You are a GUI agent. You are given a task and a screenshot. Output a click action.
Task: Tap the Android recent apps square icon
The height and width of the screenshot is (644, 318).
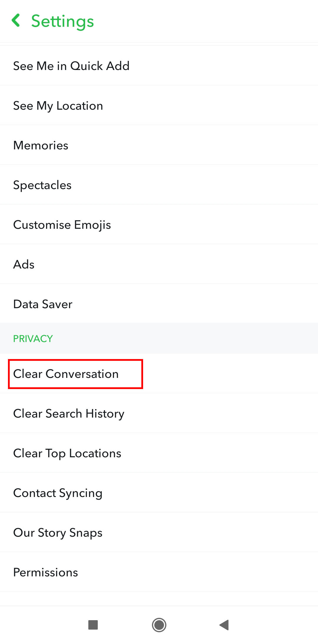click(93, 625)
